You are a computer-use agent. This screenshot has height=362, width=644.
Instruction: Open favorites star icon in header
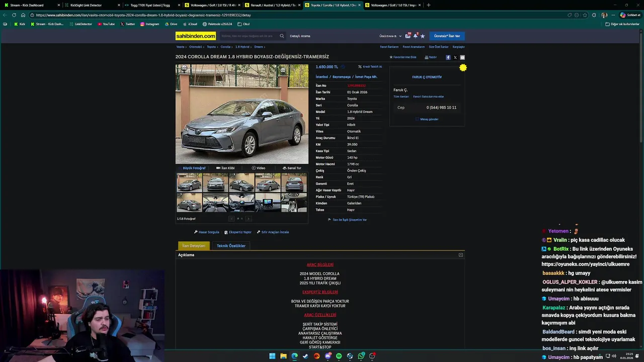click(x=423, y=36)
